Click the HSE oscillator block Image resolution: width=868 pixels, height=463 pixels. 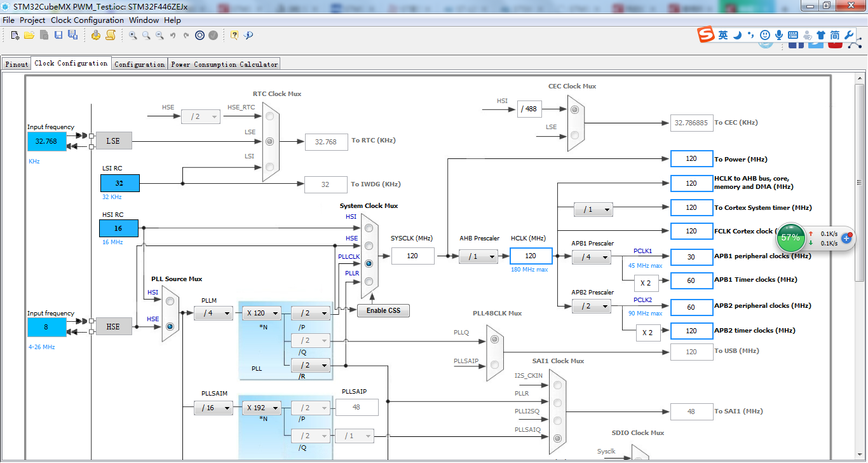pos(113,326)
